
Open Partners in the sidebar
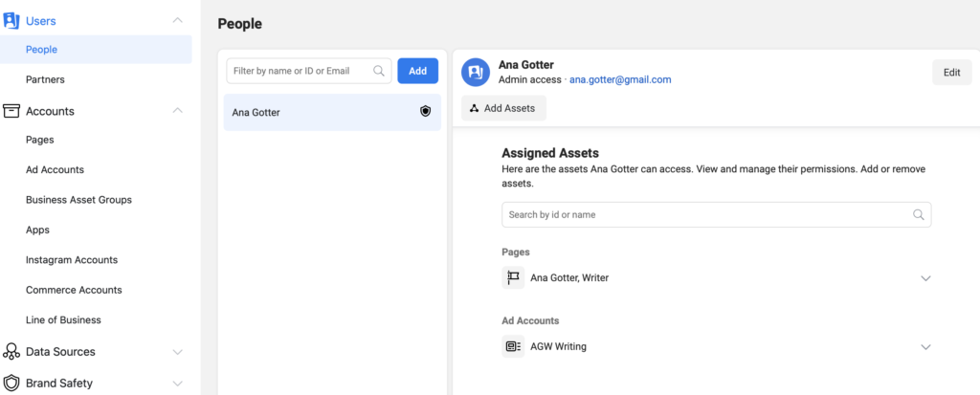point(45,79)
